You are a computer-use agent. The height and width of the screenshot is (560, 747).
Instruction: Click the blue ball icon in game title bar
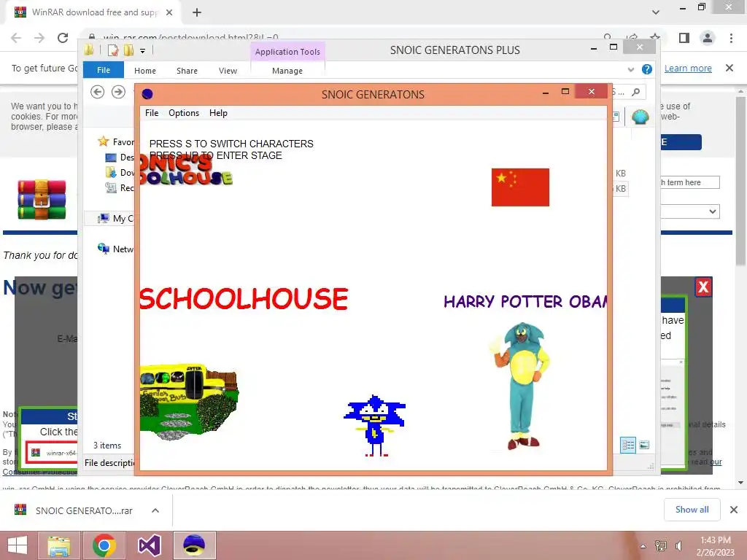coord(147,94)
